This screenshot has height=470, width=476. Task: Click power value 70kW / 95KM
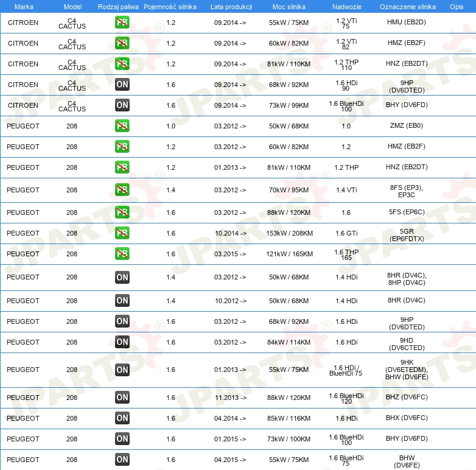pos(289,190)
